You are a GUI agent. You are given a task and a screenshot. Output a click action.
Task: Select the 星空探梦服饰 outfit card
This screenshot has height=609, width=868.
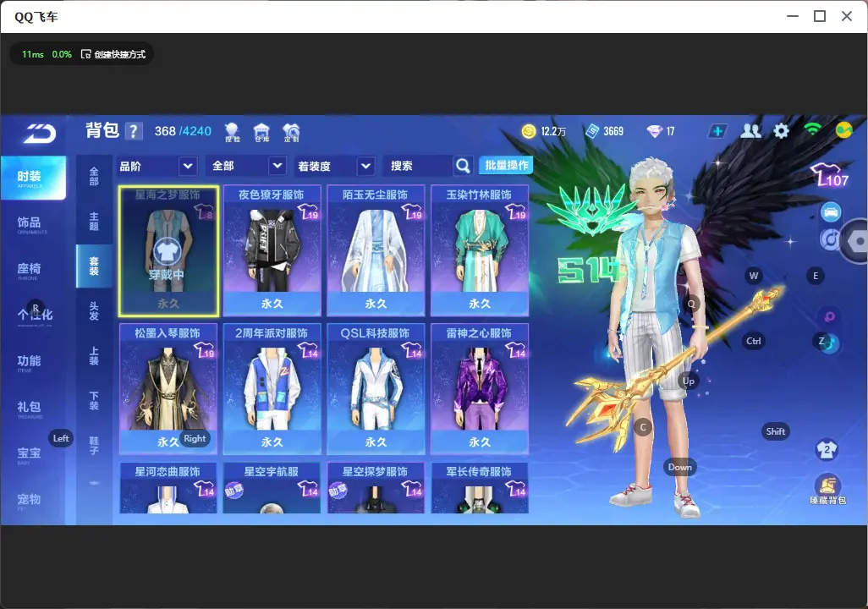point(376,488)
